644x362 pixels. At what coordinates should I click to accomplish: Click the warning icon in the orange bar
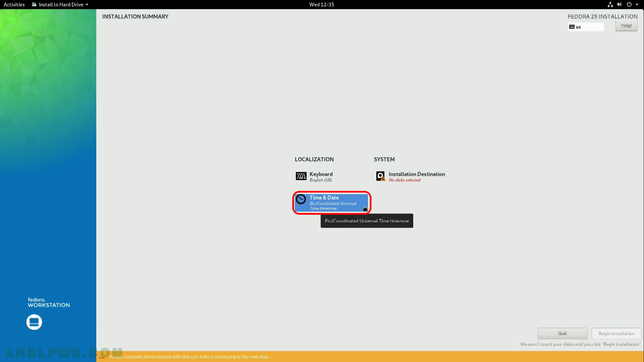click(x=102, y=357)
